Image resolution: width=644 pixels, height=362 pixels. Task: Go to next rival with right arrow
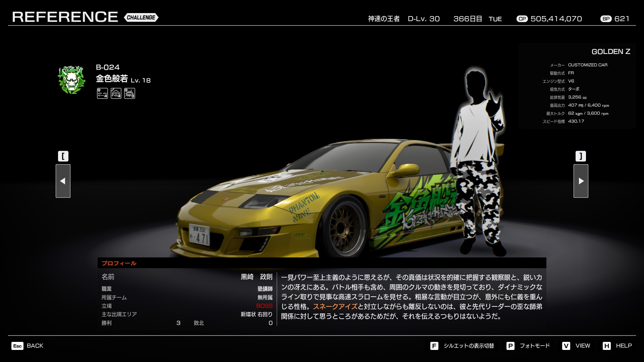coord(581,181)
